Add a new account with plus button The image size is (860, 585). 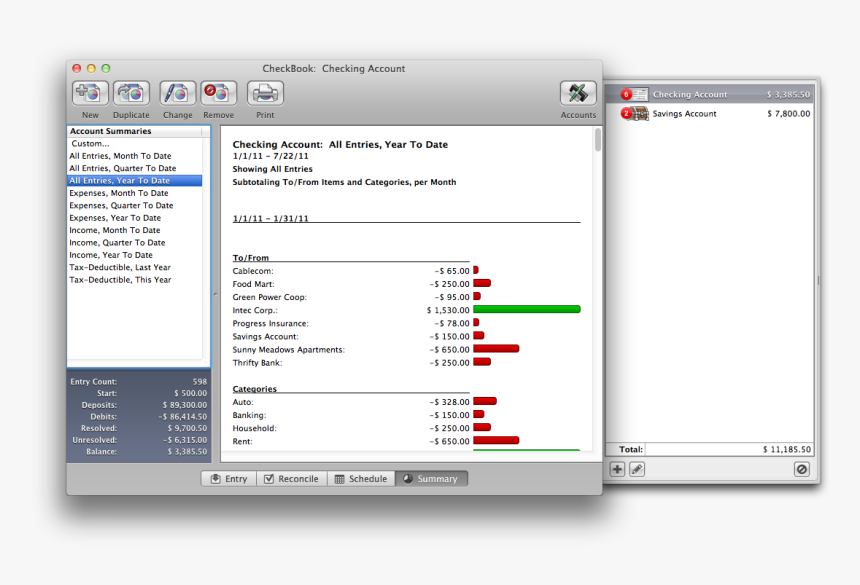(x=617, y=469)
